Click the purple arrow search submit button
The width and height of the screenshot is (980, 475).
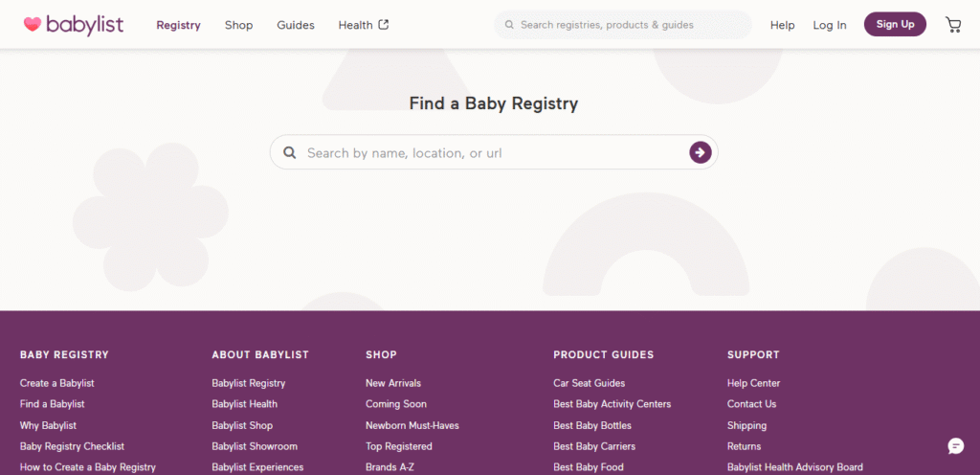click(x=701, y=152)
